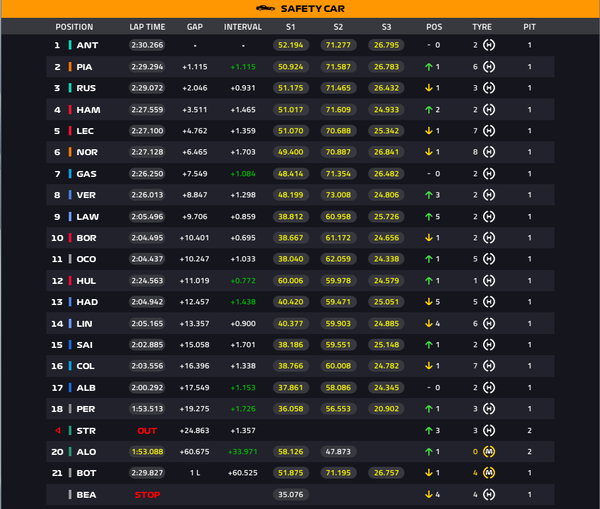Click the red pit-out triangle beside STR
This screenshot has height=509, width=600.
point(58,431)
